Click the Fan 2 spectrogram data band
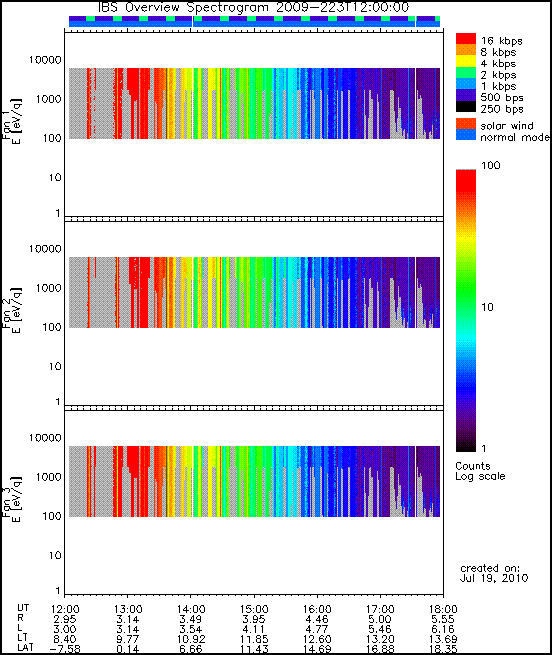This screenshot has height=655, width=552. (254, 292)
